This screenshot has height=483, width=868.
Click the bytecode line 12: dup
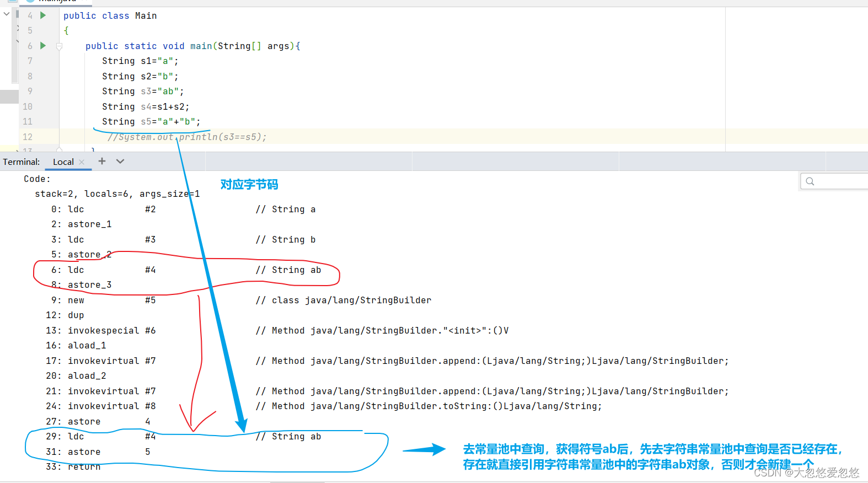65,315
